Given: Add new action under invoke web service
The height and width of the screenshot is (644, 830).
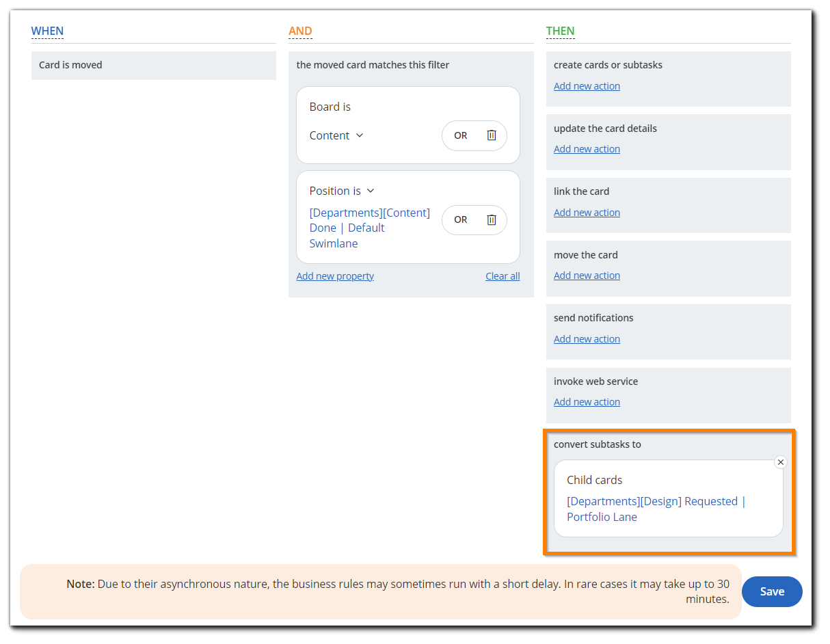Looking at the screenshot, I should 587,402.
